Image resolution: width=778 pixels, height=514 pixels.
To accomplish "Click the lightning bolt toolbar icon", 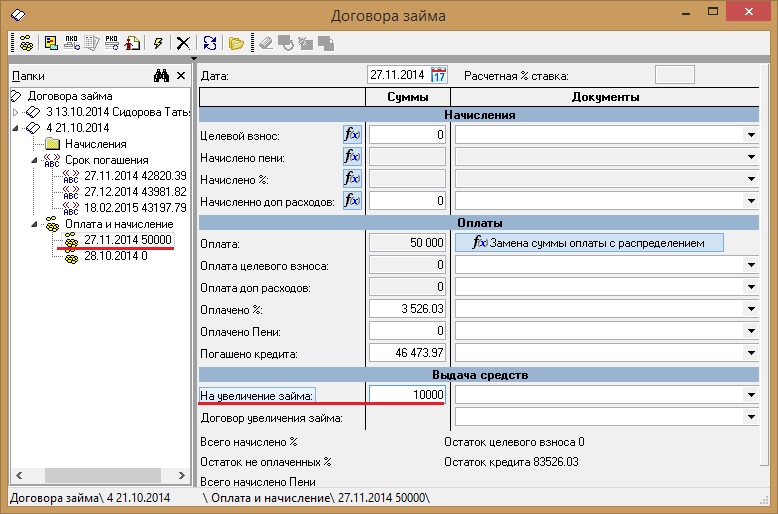I will pyautogui.click(x=158, y=43).
